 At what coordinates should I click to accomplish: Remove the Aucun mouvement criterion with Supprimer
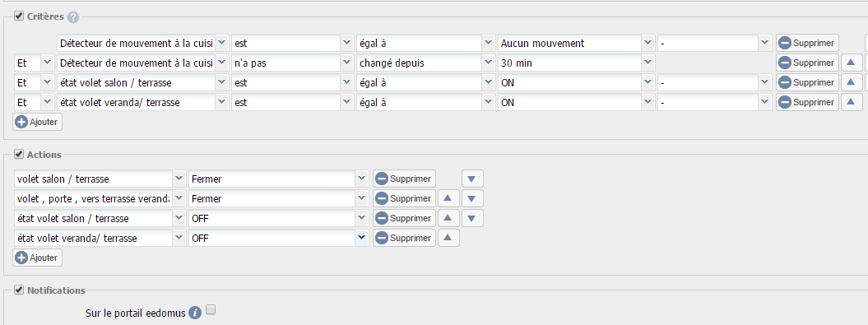[807, 43]
